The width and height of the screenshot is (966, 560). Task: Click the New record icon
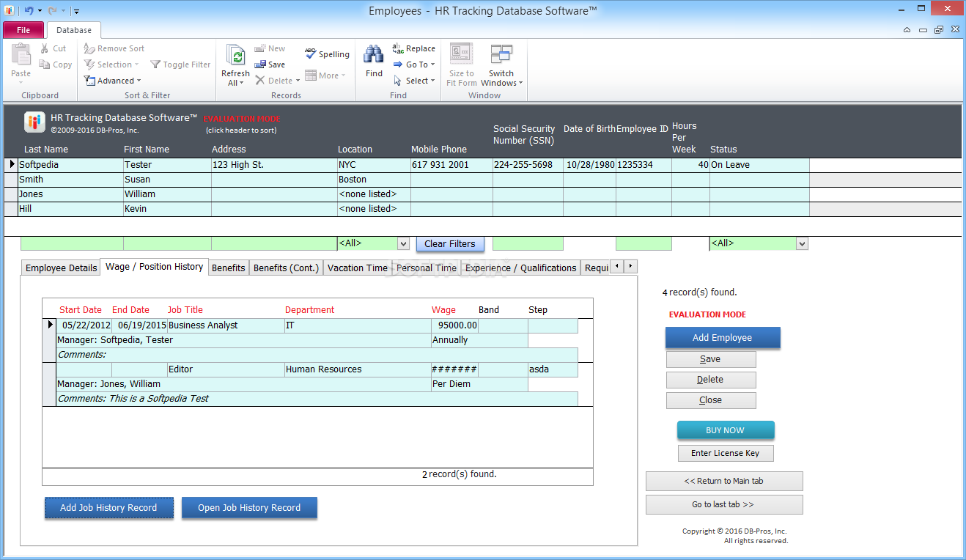[259, 48]
